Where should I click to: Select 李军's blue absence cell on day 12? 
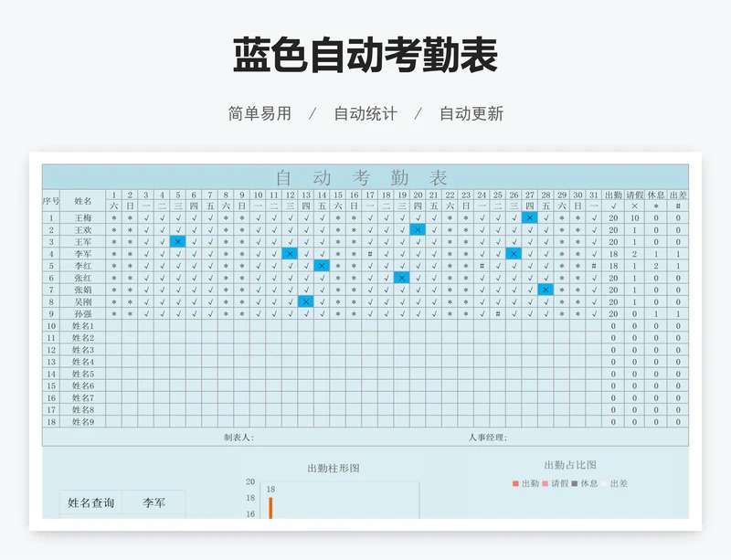coord(290,254)
